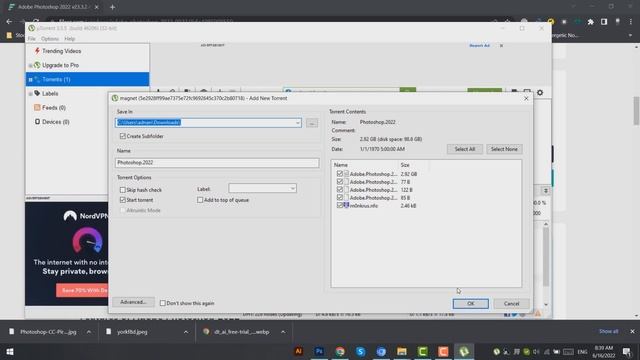This screenshot has height=360, width=640.
Task: Open Chrome extensions puzzle icon
Action: tap(591, 22)
